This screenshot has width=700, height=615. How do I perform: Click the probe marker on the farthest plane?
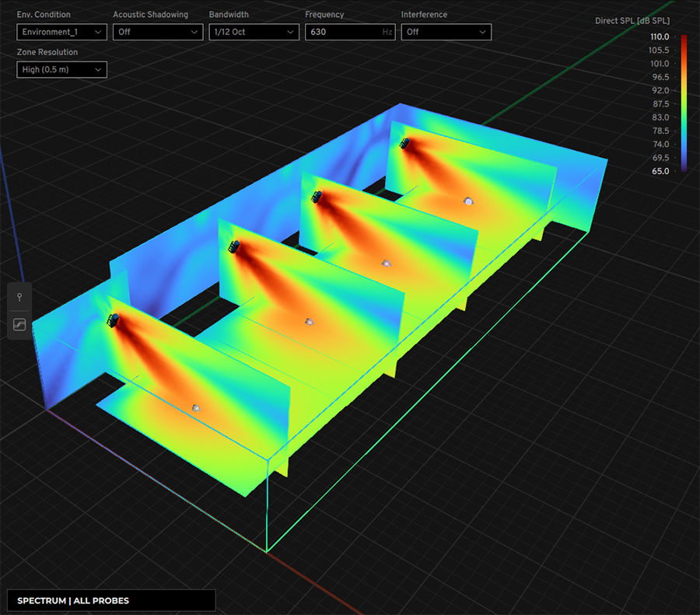coord(468,201)
